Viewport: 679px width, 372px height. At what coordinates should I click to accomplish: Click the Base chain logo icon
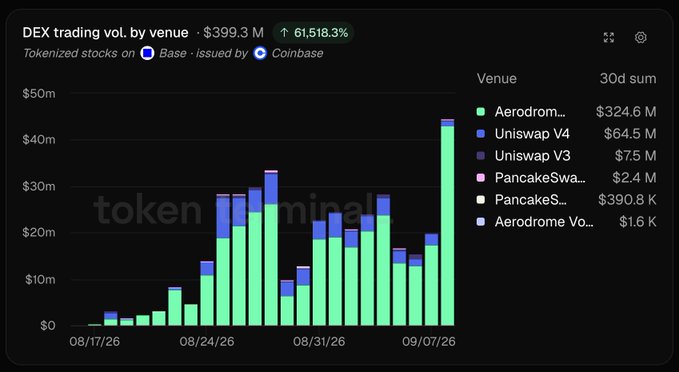click(x=147, y=53)
